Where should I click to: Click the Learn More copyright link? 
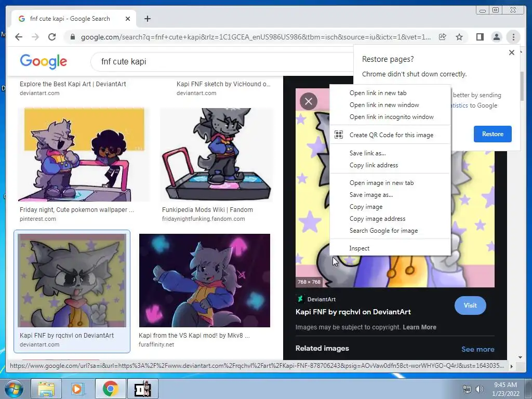point(419,327)
